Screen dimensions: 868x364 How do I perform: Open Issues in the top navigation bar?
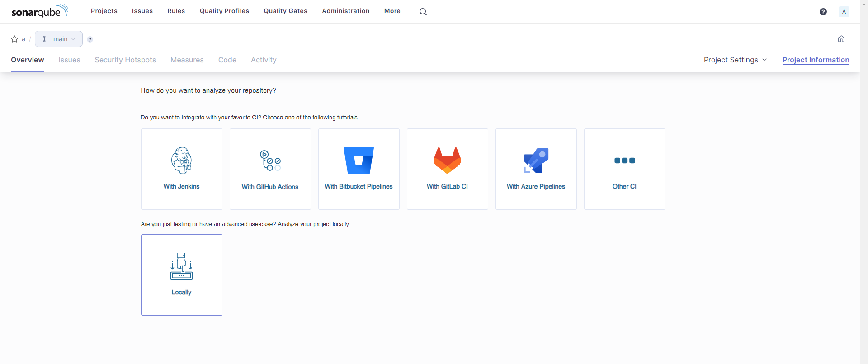(x=142, y=11)
